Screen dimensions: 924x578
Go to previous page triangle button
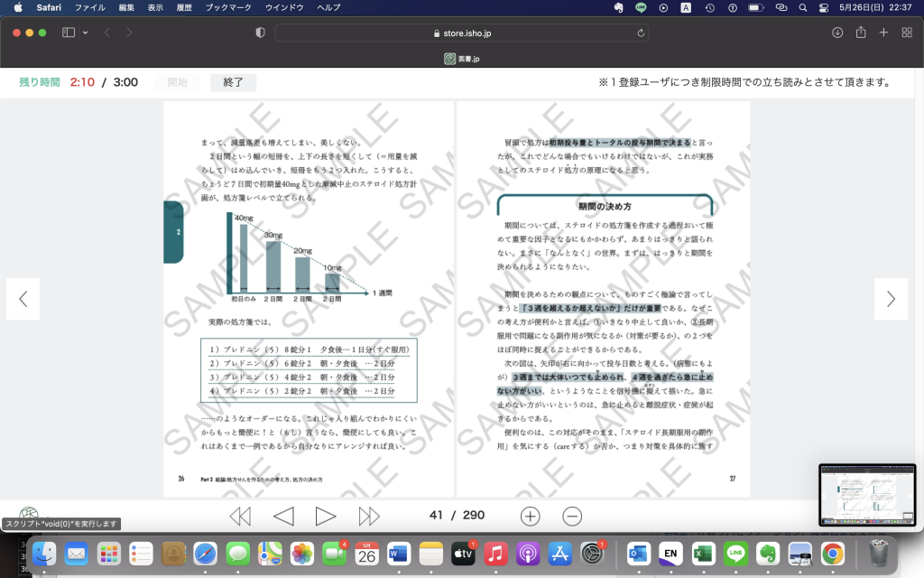tap(283, 516)
